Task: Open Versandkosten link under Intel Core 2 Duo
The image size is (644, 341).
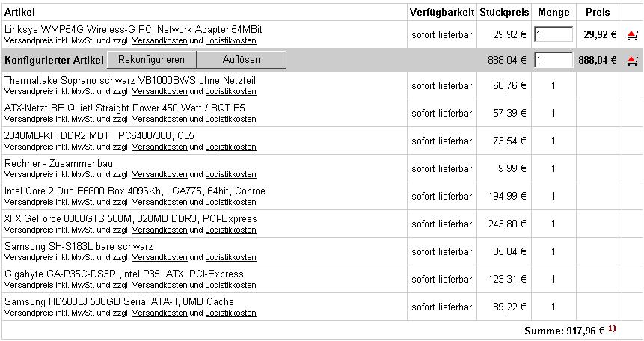Action: [159, 202]
